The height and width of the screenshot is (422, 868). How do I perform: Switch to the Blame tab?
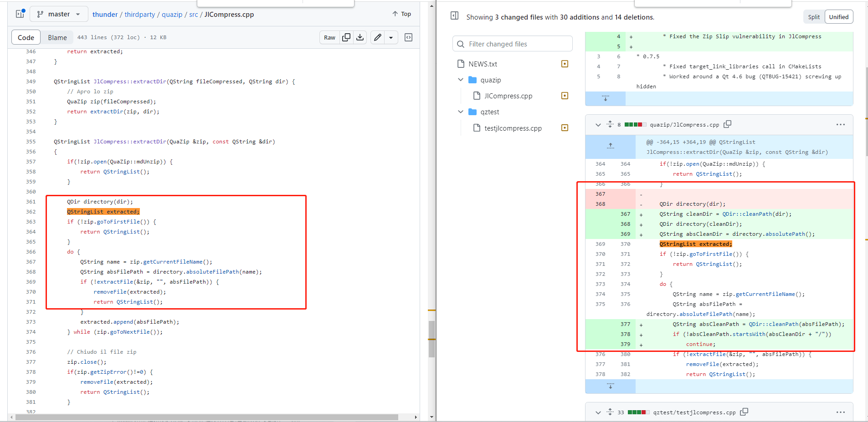(57, 37)
